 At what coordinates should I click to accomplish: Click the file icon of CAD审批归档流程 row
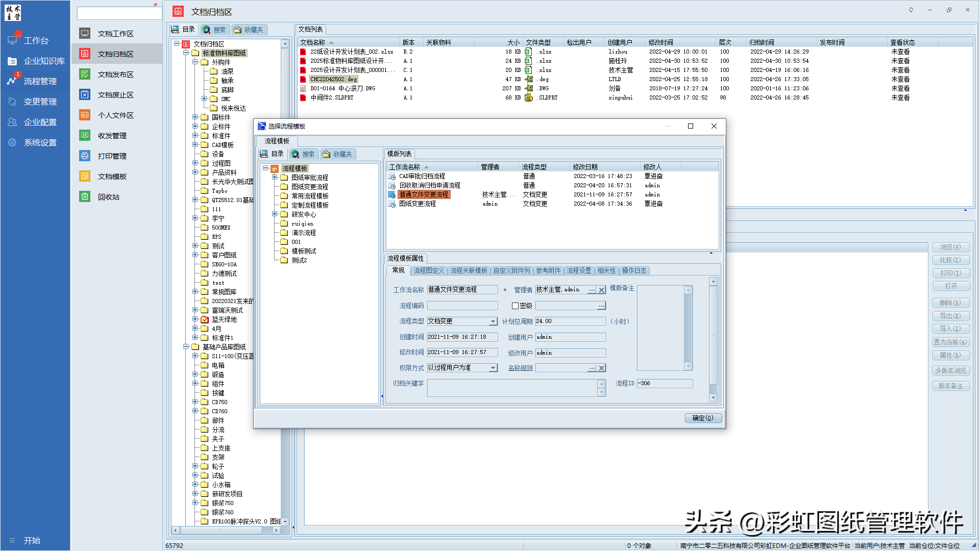(x=392, y=176)
